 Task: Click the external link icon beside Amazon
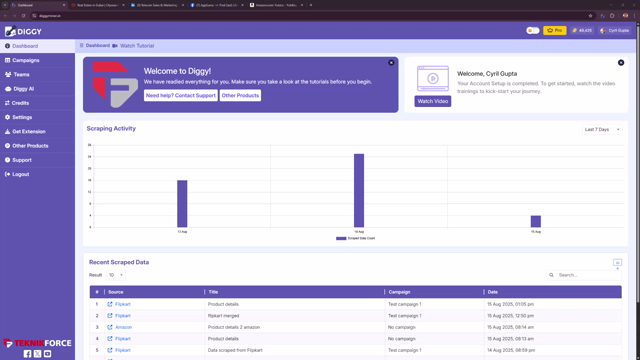pos(110,327)
